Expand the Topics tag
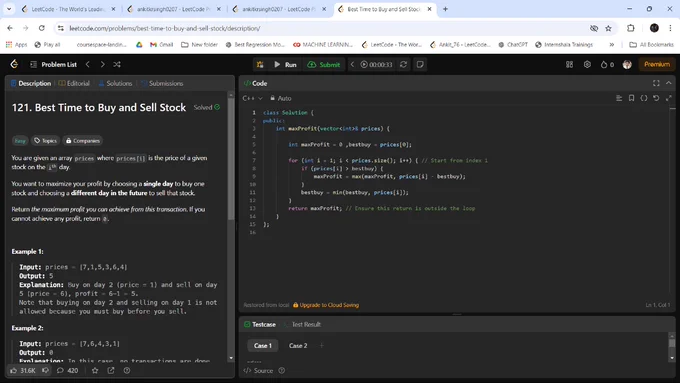This screenshot has height=383, width=680. 46,141
